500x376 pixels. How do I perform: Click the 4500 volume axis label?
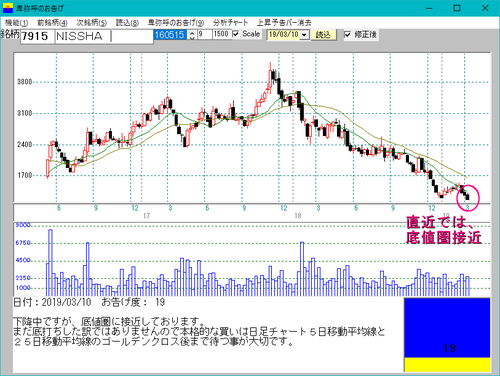(x=23, y=260)
